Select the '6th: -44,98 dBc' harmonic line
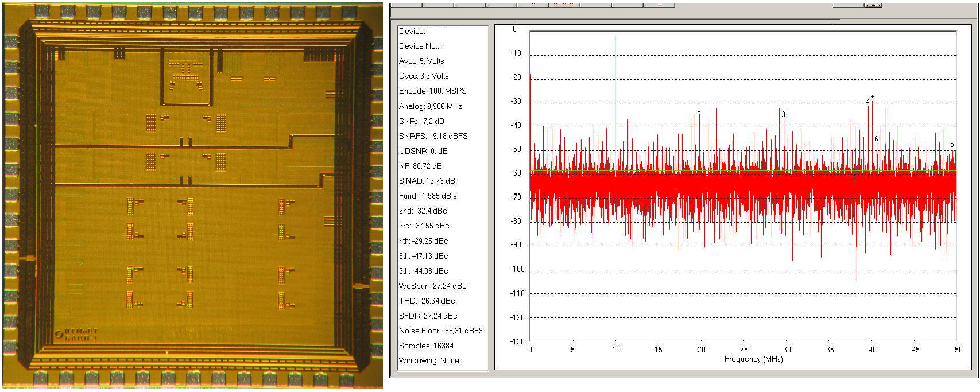The height and width of the screenshot is (392, 980). coord(423,271)
